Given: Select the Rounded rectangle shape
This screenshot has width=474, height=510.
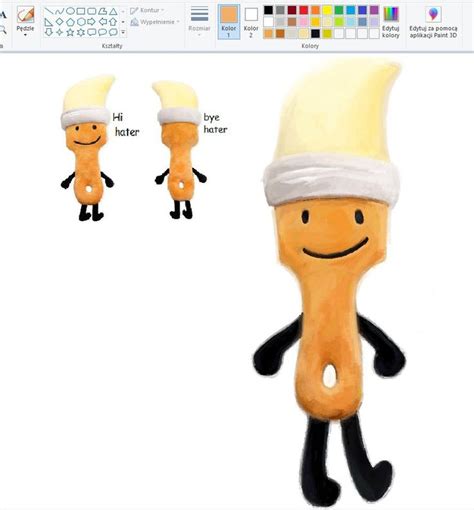Looking at the screenshot, I should pos(91,11).
